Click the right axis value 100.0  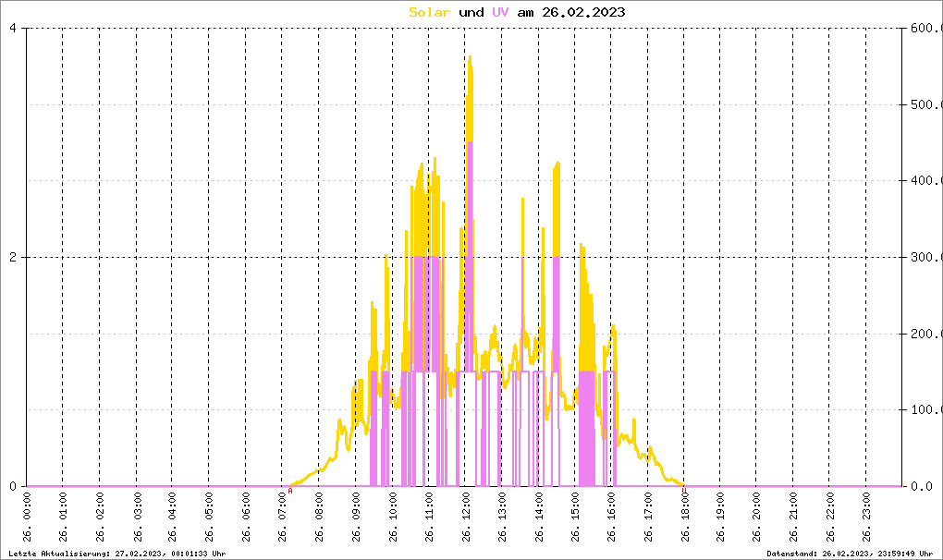pos(923,409)
